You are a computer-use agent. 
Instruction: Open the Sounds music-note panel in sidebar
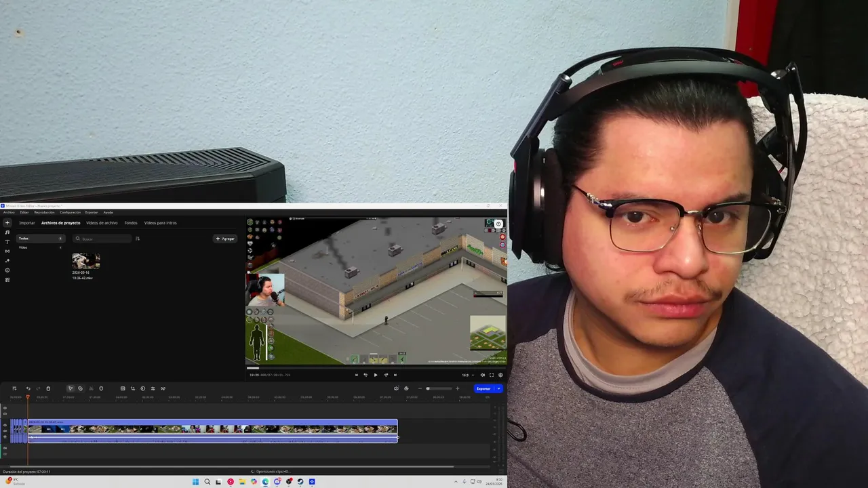tap(7, 232)
